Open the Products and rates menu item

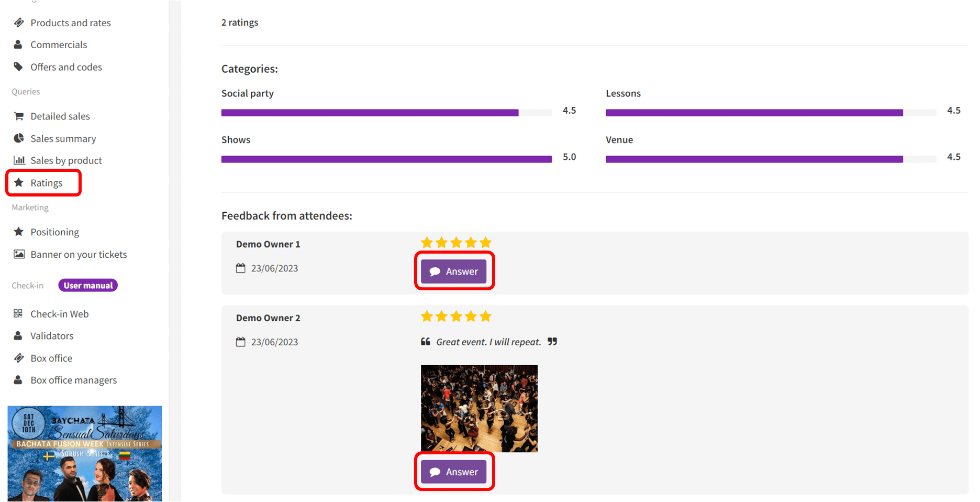[71, 23]
